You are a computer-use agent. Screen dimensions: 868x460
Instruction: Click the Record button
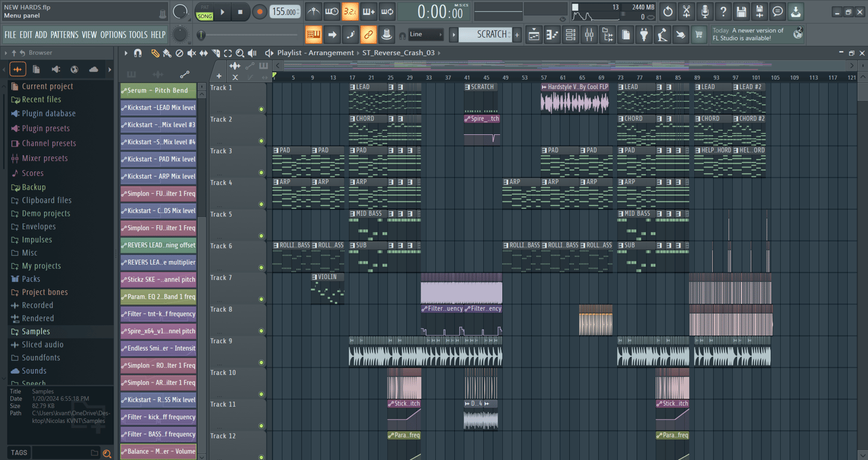pos(260,12)
